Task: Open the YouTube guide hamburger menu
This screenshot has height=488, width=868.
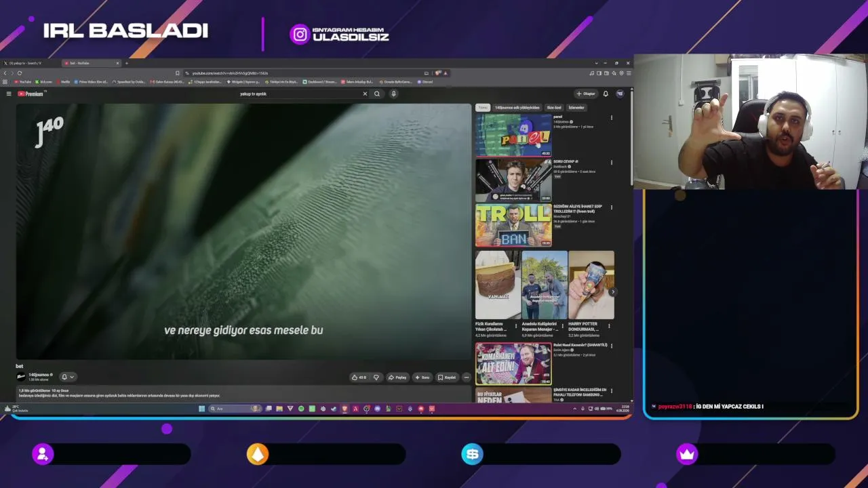Action: click(9, 94)
